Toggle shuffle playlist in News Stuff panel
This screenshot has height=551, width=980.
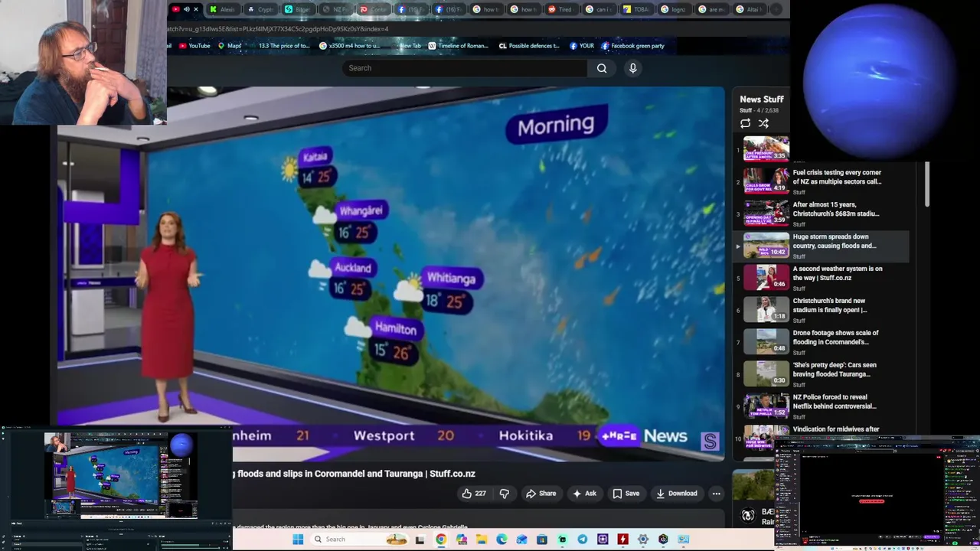pyautogui.click(x=763, y=123)
